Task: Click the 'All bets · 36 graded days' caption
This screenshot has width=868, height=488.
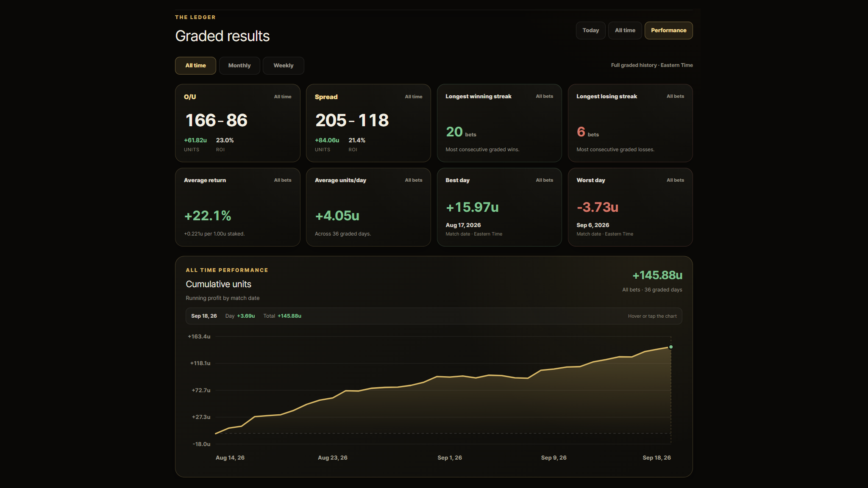Action: [x=652, y=290]
